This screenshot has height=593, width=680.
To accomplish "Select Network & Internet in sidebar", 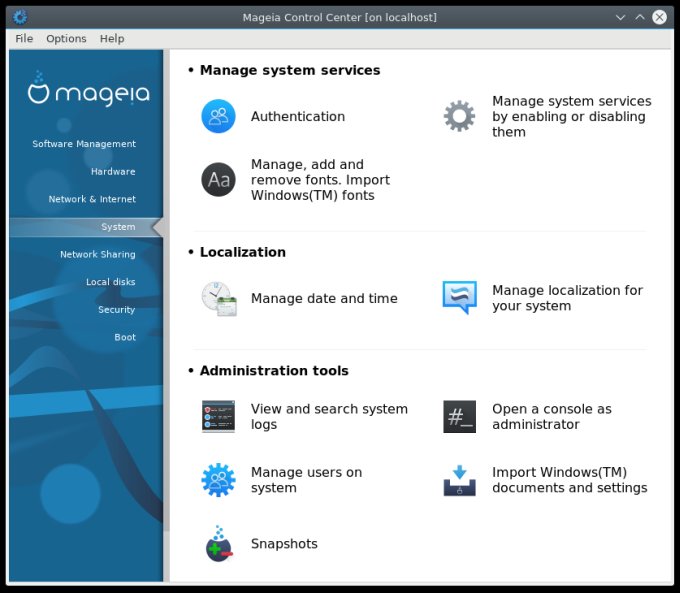I will pyautogui.click(x=92, y=199).
